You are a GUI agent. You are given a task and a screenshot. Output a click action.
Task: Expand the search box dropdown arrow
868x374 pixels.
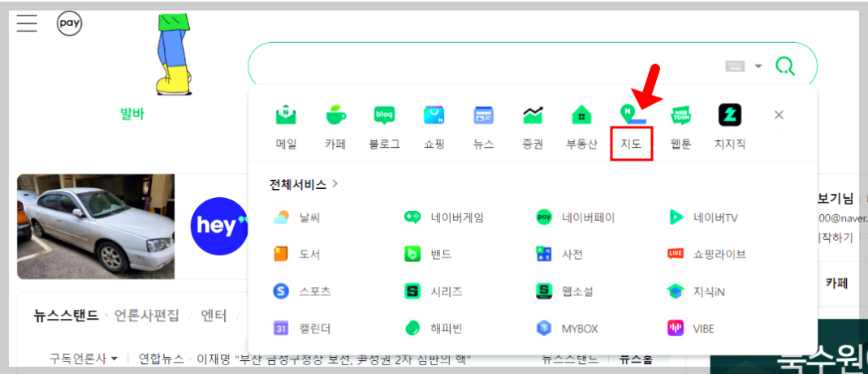pyautogui.click(x=758, y=67)
